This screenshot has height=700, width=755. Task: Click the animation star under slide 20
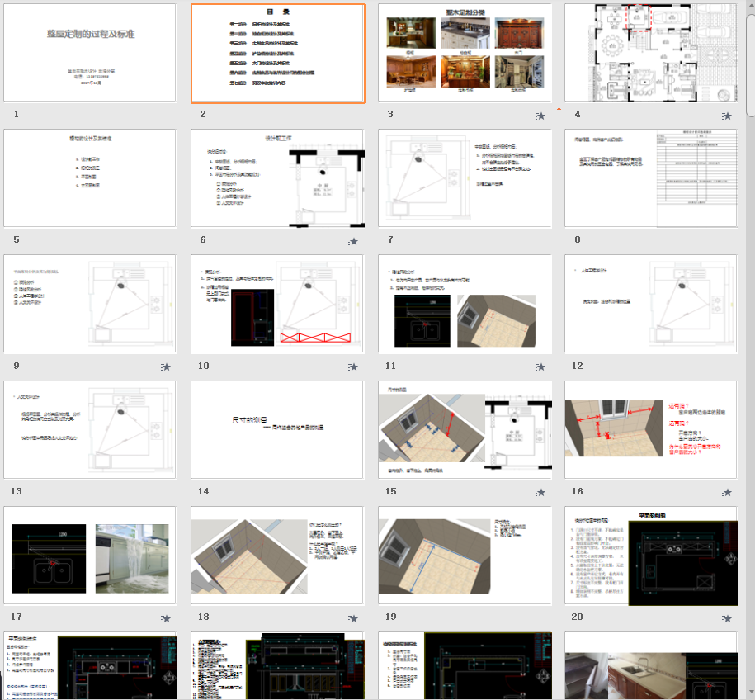coord(727,618)
